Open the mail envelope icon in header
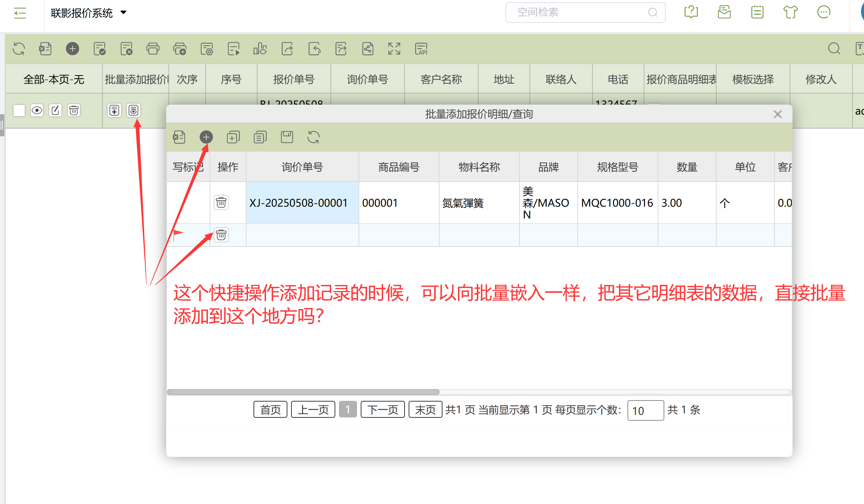The height and width of the screenshot is (504, 864). 724,12
